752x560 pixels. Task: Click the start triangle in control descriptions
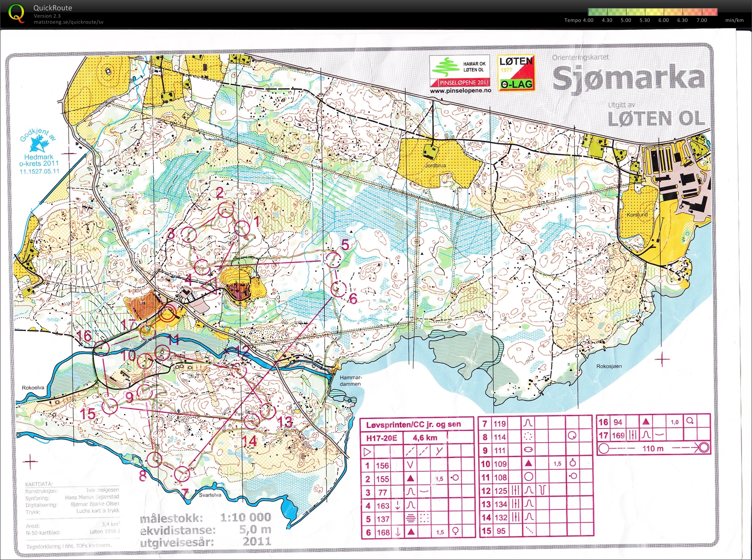367,452
